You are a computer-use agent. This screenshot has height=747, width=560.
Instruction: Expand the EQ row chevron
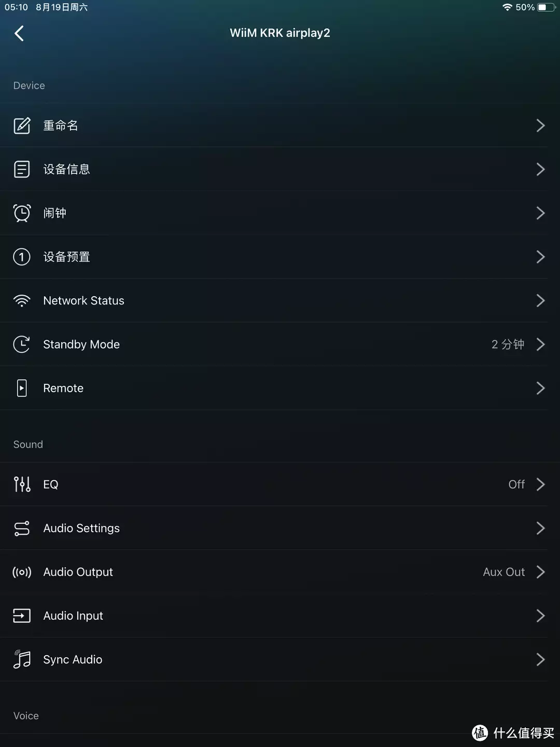pos(541,484)
